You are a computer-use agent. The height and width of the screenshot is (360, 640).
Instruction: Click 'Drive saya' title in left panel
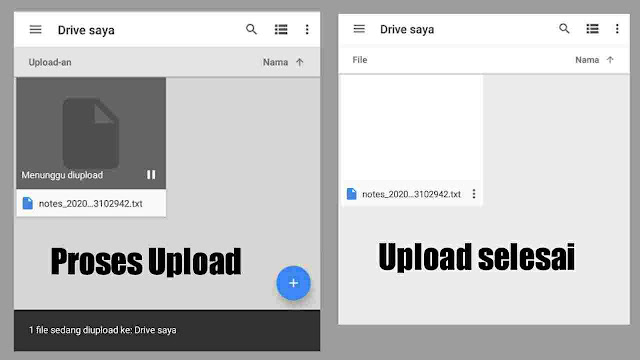click(86, 30)
